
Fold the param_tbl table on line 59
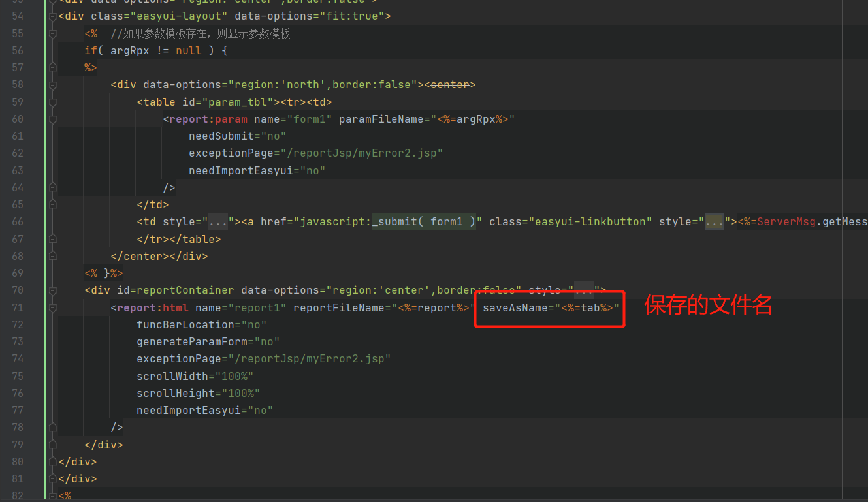coord(53,102)
